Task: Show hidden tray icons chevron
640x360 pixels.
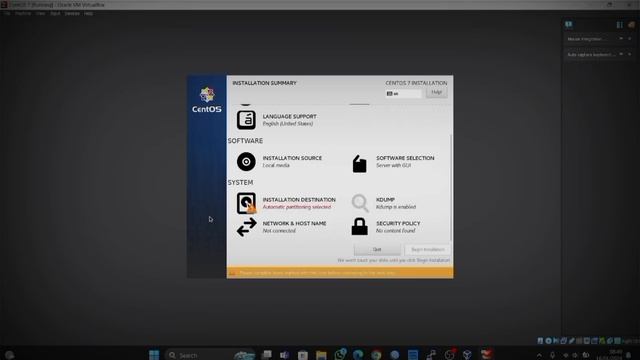Action: (540, 356)
